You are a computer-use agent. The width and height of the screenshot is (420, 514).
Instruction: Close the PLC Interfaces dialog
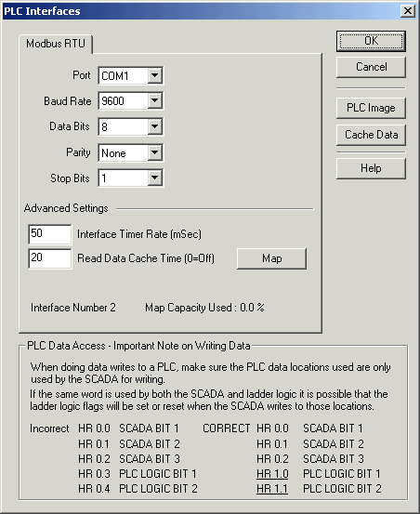[x=408, y=11]
